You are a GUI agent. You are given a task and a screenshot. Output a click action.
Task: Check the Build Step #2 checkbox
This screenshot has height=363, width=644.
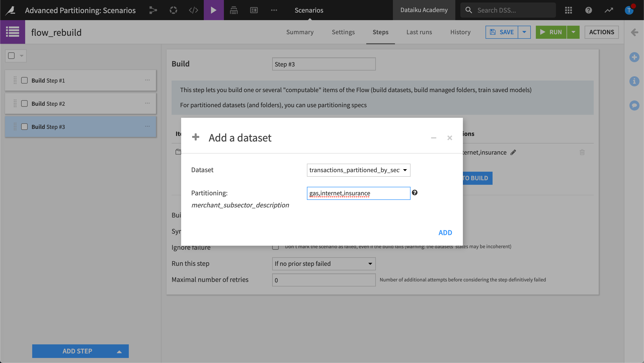pos(24,104)
